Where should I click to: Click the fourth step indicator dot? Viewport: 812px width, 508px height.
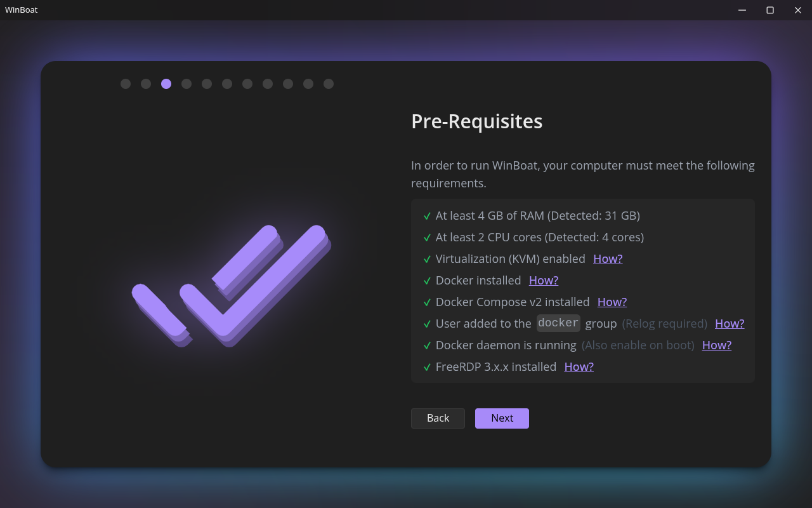[187, 84]
